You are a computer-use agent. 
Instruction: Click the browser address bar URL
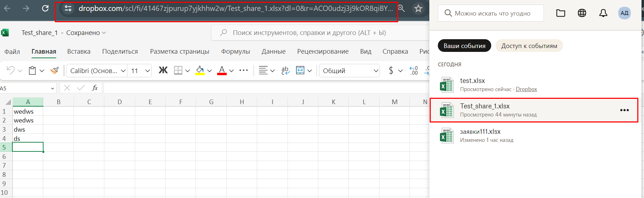click(x=236, y=8)
